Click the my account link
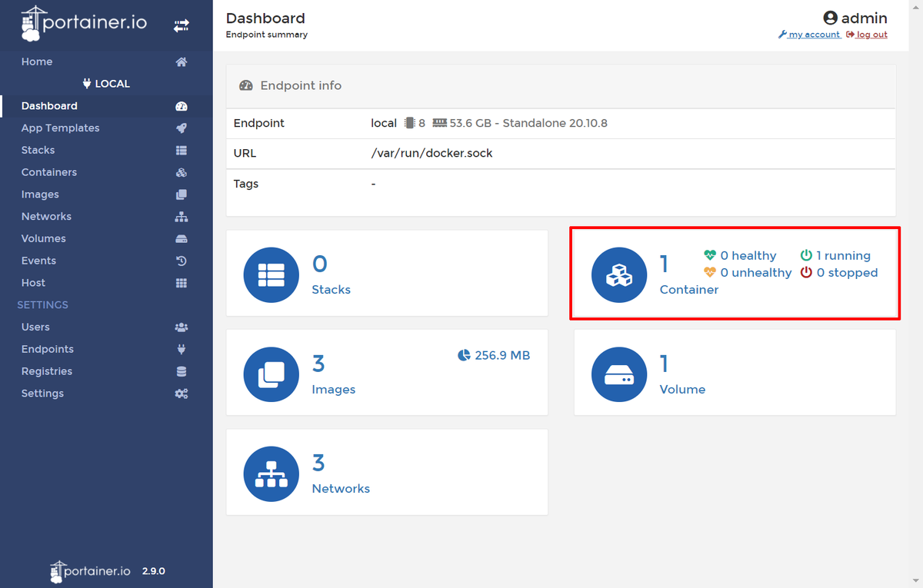Image resolution: width=923 pixels, height=588 pixels. tap(809, 35)
